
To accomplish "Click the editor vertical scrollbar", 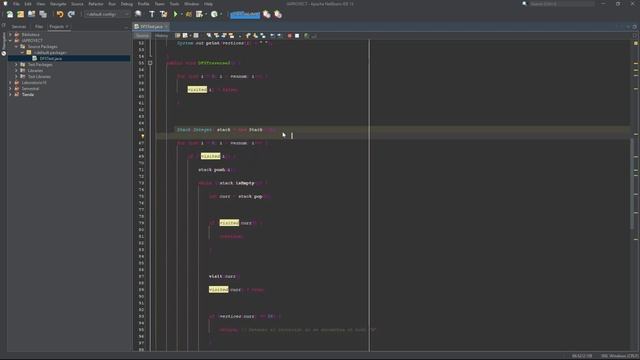I will pyautogui.click(x=632, y=184).
